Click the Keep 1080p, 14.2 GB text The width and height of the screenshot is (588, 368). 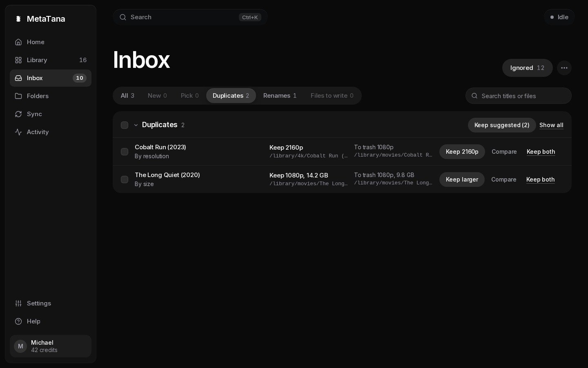tap(299, 175)
